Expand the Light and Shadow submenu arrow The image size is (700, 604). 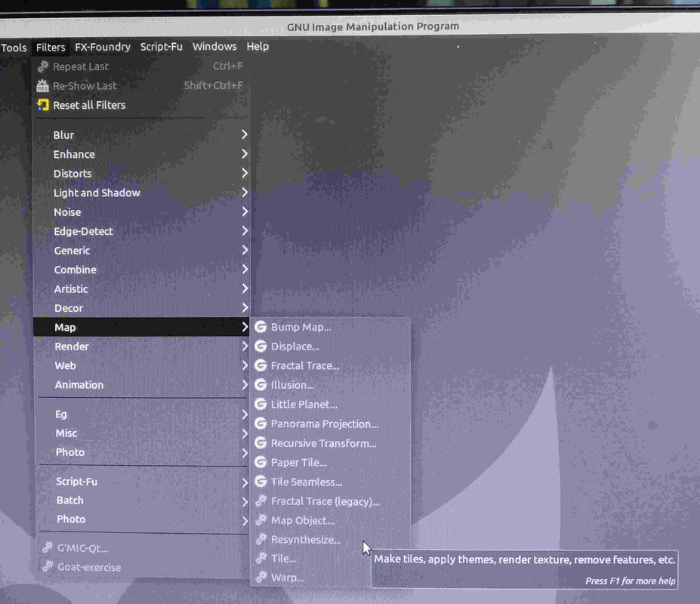pyautogui.click(x=244, y=193)
